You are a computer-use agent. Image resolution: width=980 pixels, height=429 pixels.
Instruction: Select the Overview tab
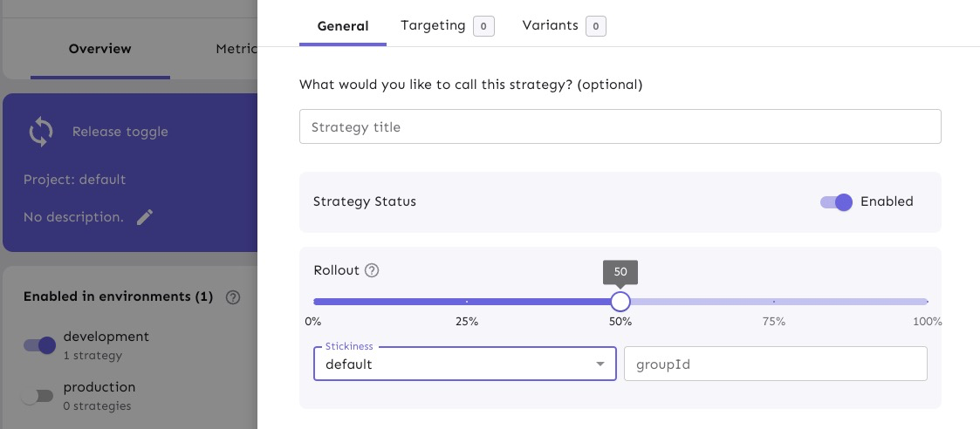pos(99,49)
